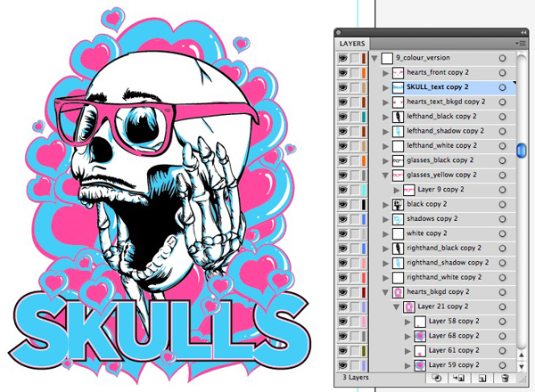
Task: Click target circle for righthand_shadow copy 2
Action: coord(502,263)
